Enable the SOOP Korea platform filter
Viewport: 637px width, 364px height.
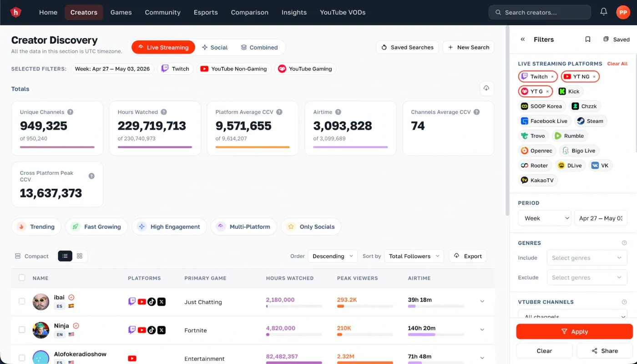pos(541,106)
